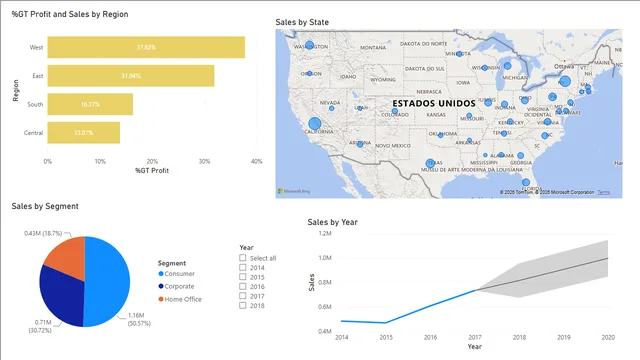Click the 'Year' slicer header
The height and width of the screenshot is (360, 640).
pyautogui.click(x=246, y=247)
